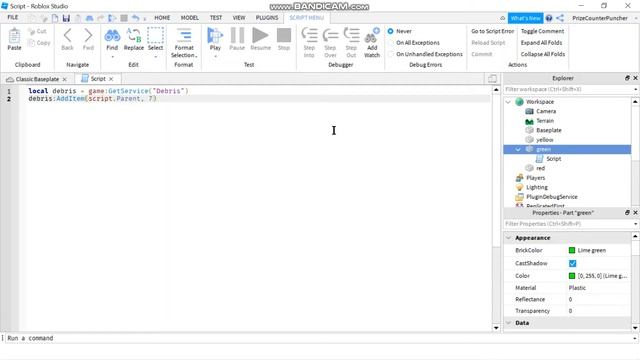640x360 pixels.
Task: Open Find with the binoculars icon
Action: click(112, 36)
